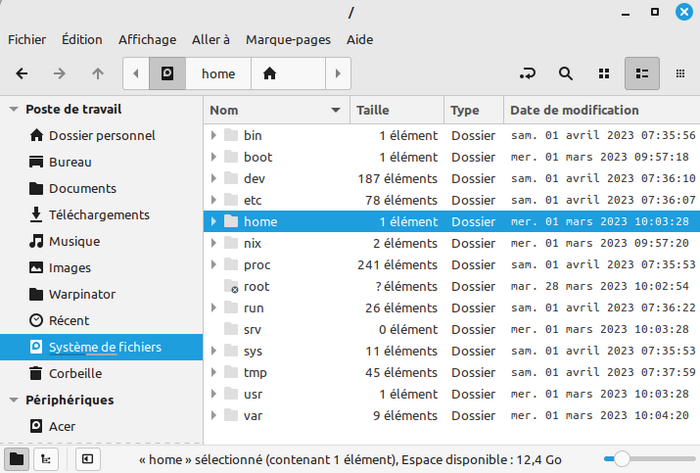The image size is (700, 473).
Task: Switch to list view mode
Action: pyautogui.click(x=643, y=73)
